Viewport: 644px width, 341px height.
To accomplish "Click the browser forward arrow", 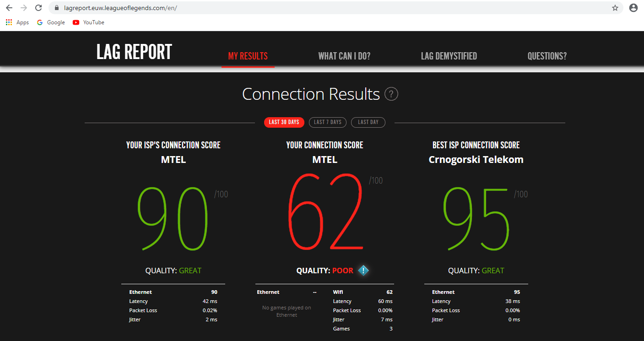I will pyautogui.click(x=24, y=8).
